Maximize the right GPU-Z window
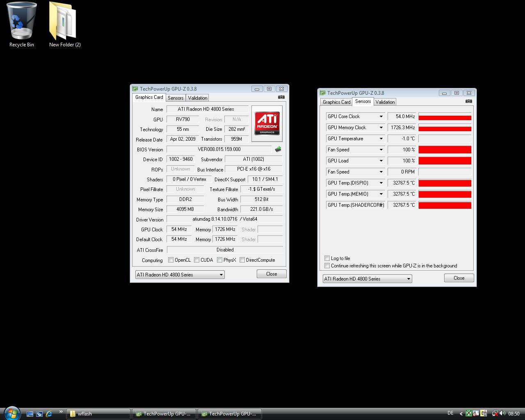The width and height of the screenshot is (525, 420). point(457,93)
